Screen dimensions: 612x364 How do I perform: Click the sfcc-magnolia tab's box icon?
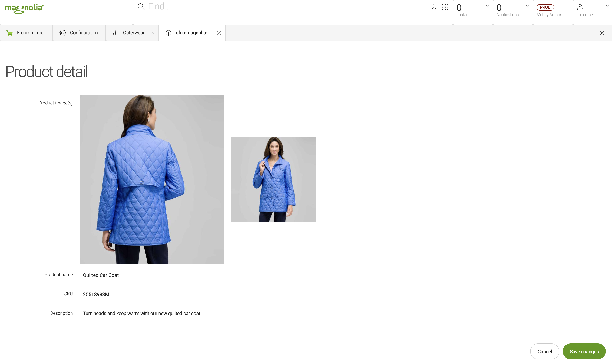(x=168, y=33)
